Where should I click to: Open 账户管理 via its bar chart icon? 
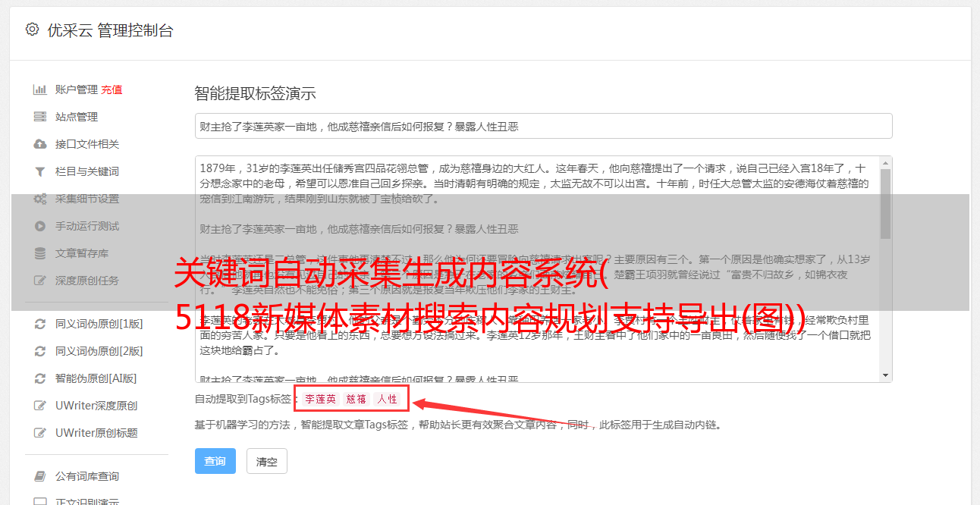40,89
